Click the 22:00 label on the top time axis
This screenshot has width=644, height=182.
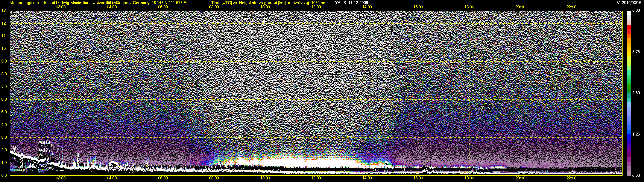571,7
